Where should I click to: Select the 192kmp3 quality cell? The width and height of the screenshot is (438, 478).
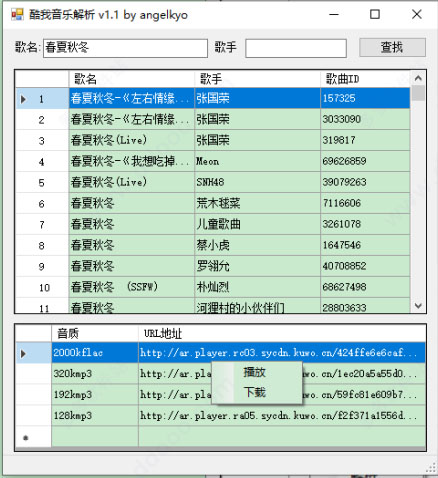click(x=95, y=395)
